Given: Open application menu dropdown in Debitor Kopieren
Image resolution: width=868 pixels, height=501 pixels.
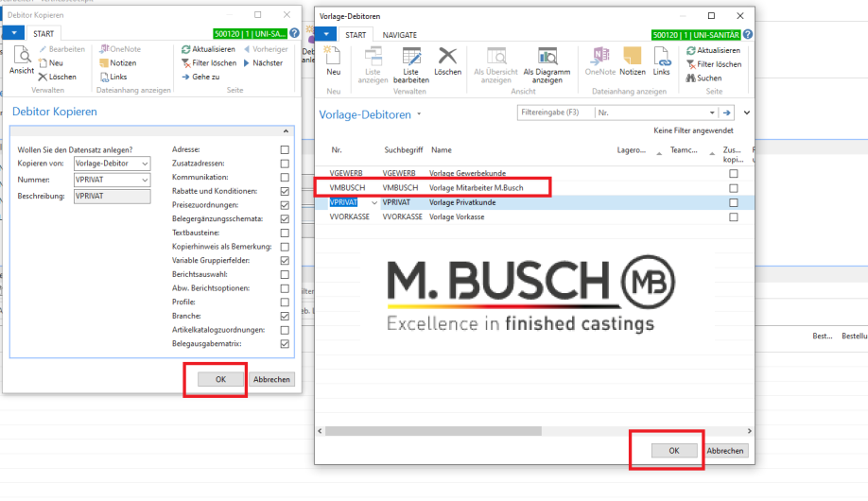Looking at the screenshot, I should coord(14,34).
